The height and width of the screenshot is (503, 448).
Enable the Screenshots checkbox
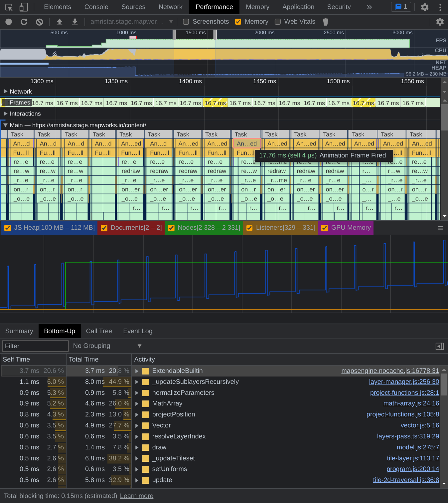(186, 22)
